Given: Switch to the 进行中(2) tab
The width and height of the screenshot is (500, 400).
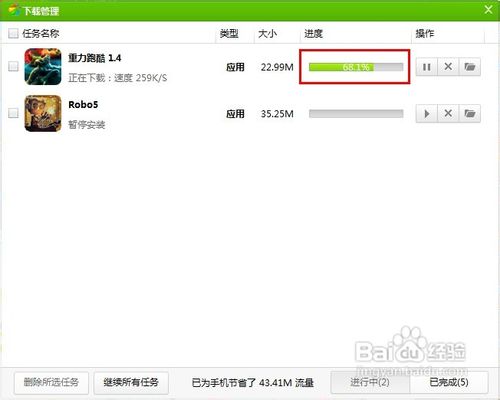Looking at the screenshot, I should [x=370, y=382].
